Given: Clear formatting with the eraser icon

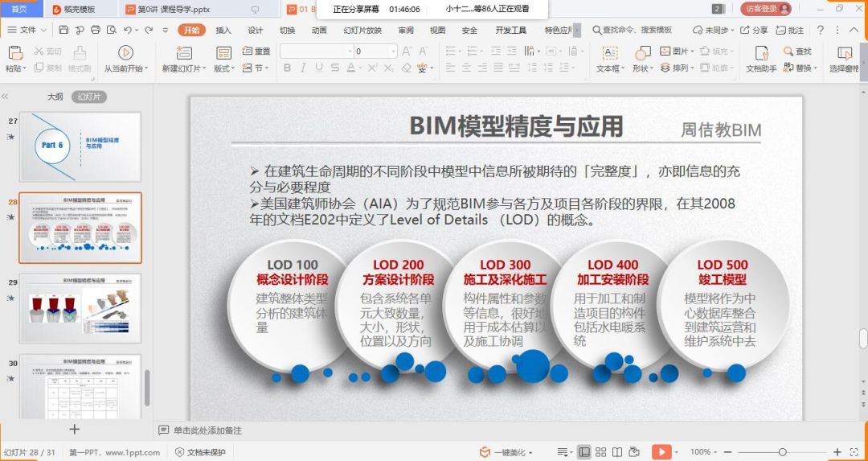Looking at the screenshot, I should (407, 68).
